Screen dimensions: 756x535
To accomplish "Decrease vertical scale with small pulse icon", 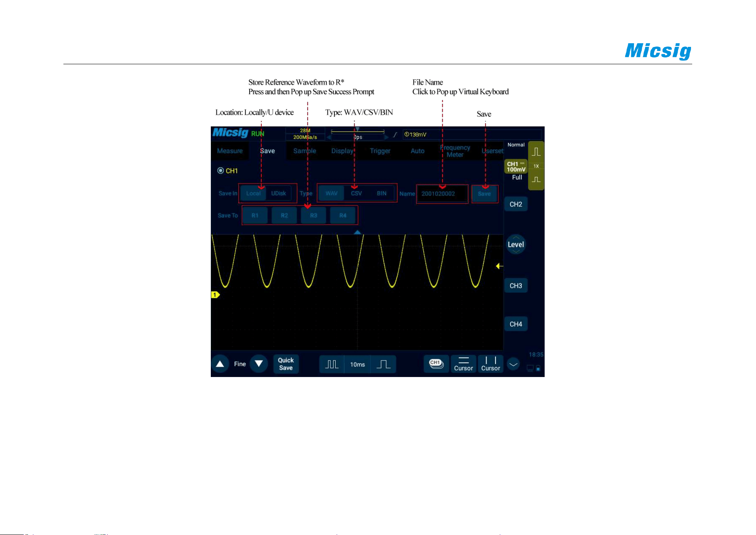I will click(536, 179).
